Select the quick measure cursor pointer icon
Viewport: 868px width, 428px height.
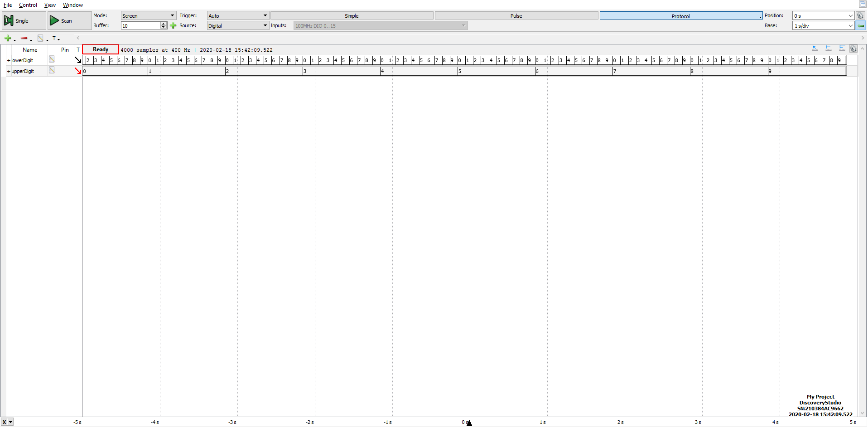pyautogui.click(x=815, y=48)
